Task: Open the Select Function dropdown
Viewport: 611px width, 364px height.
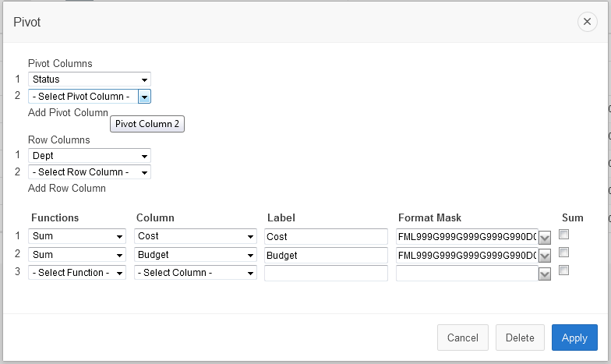Action: click(77, 273)
